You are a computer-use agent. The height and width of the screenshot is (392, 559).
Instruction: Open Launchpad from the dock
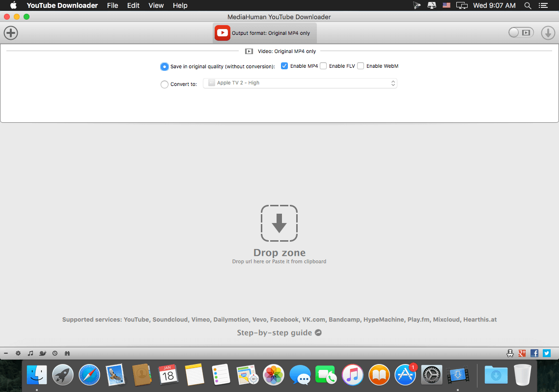[63, 375]
